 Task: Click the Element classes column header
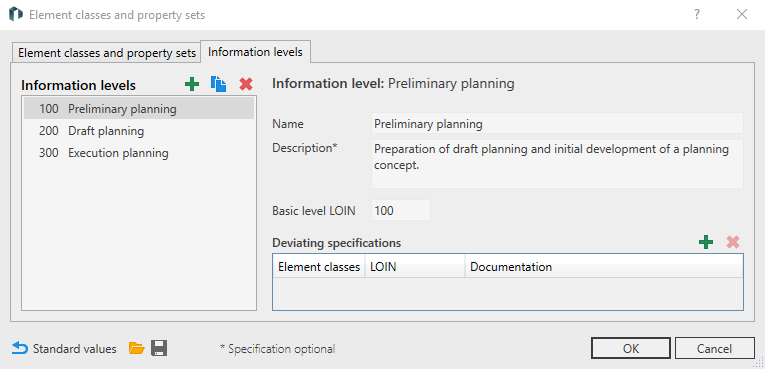(319, 267)
